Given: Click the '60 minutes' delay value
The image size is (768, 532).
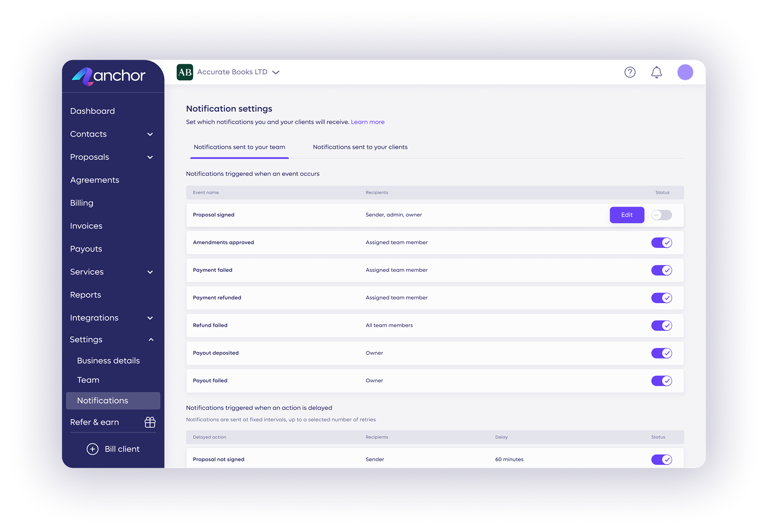Looking at the screenshot, I should coord(509,459).
